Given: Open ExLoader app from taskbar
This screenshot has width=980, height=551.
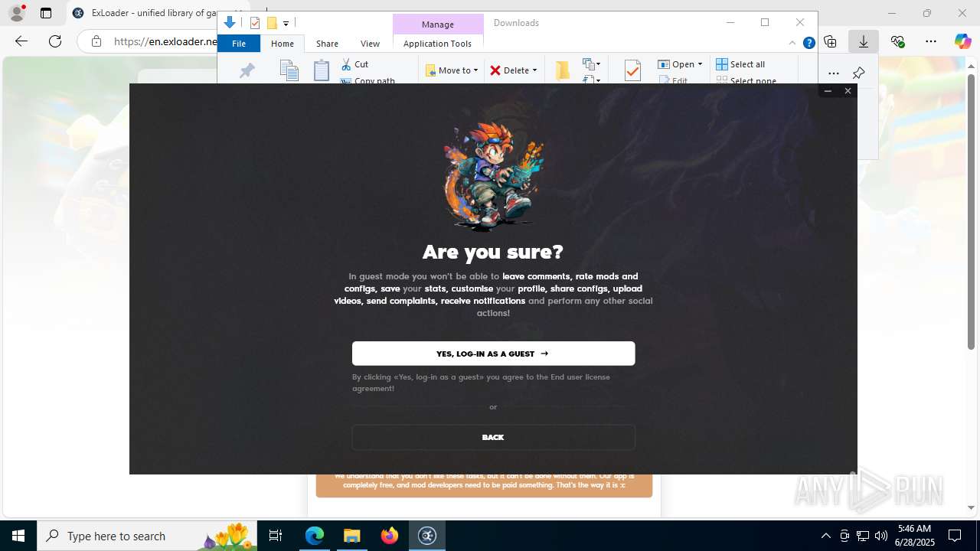Looking at the screenshot, I should coord(427,536).
